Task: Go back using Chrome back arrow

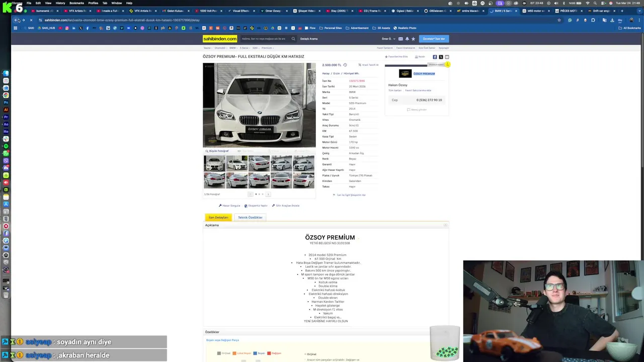Action: coord(16,20)
